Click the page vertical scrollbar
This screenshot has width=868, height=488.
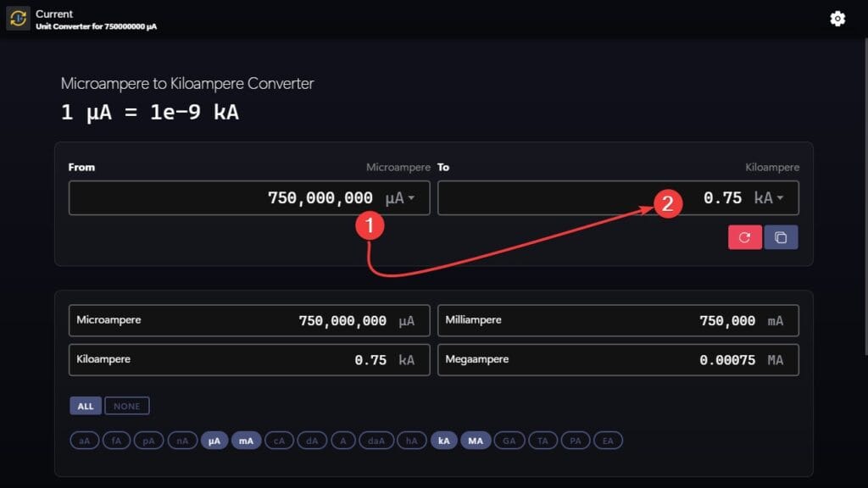(x=865, y=197)
